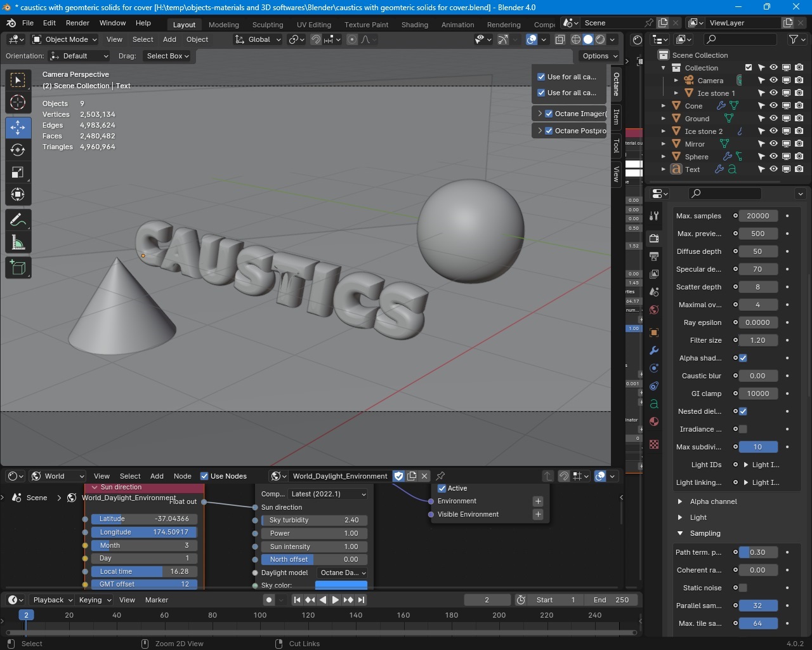This screenshot has height=650, width=812.
Task: Open the File menu
Action: point(28,23)
